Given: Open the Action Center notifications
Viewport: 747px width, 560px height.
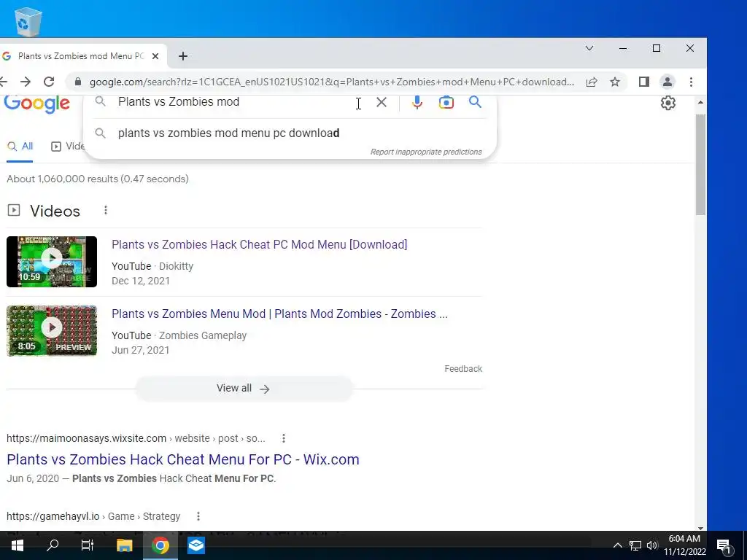Looking at the screenshot, I should coord(724,545).
